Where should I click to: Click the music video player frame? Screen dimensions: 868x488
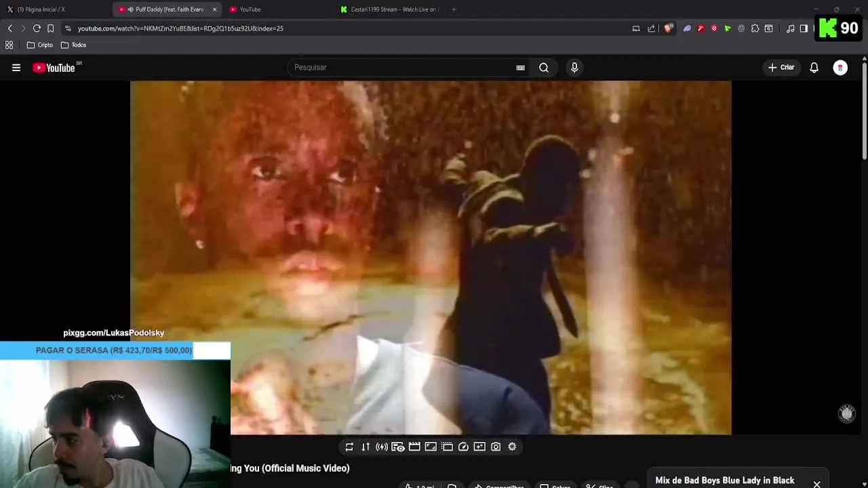[x=431, y=258]
